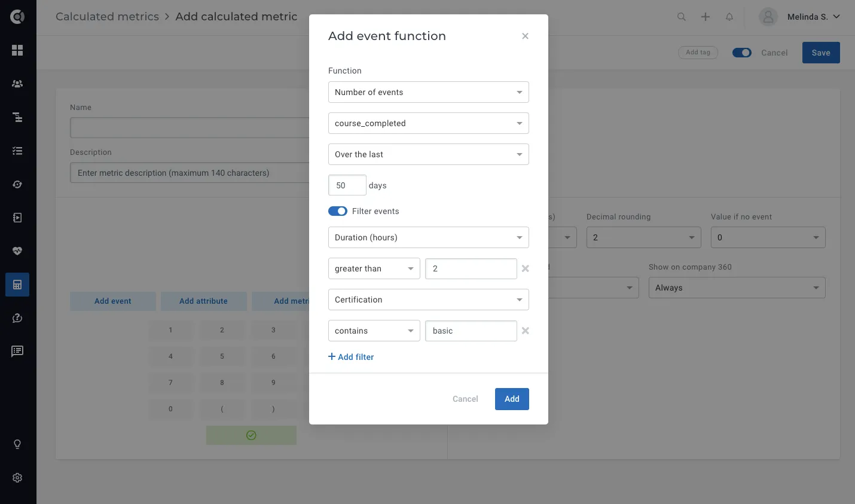Open the contains operator dropdown

pyautogui.click(x=374, y=331)
